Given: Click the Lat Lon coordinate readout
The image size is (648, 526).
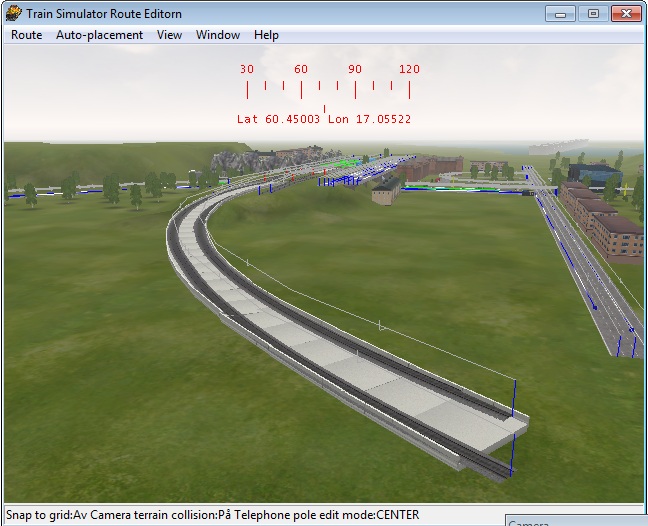Looking at the screenshot, I should (324, 119).
